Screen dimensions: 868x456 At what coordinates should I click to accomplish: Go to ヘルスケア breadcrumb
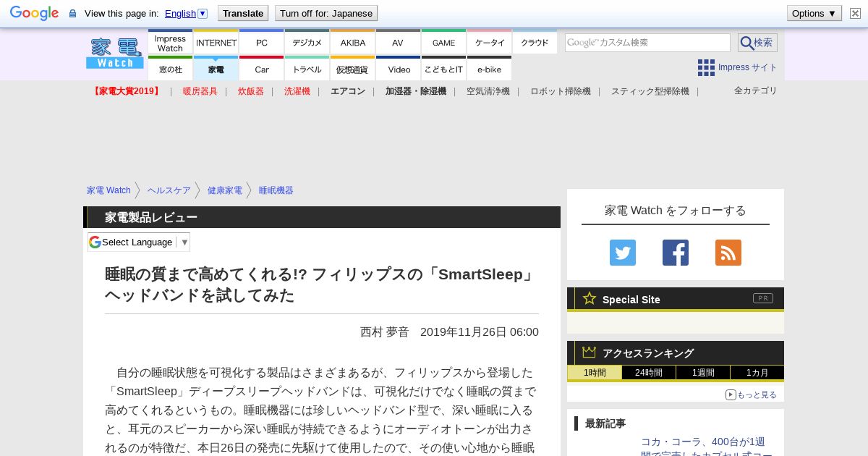click(x=169, y=190)
